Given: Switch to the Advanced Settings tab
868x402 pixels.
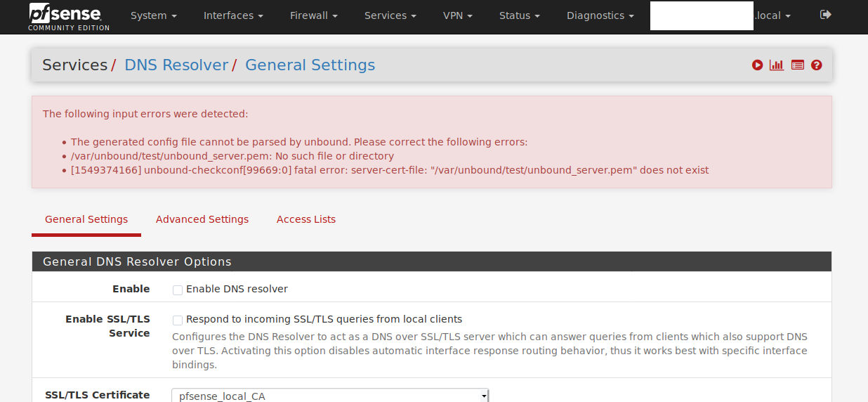Looking at the screenshot, I should [x=202, y=219].
